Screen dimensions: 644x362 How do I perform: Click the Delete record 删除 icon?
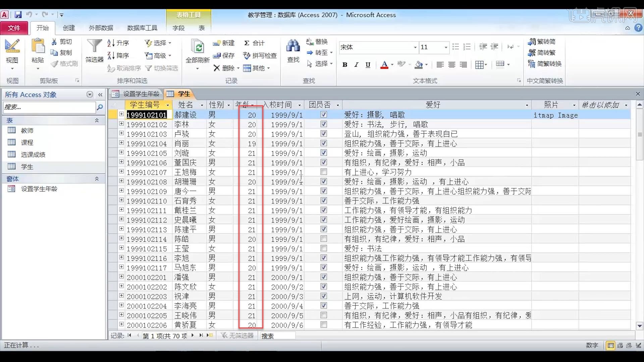[217, 68]
